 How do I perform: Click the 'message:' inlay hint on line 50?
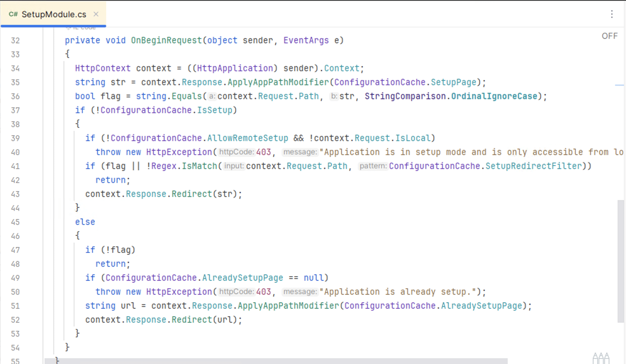point(300,292)
